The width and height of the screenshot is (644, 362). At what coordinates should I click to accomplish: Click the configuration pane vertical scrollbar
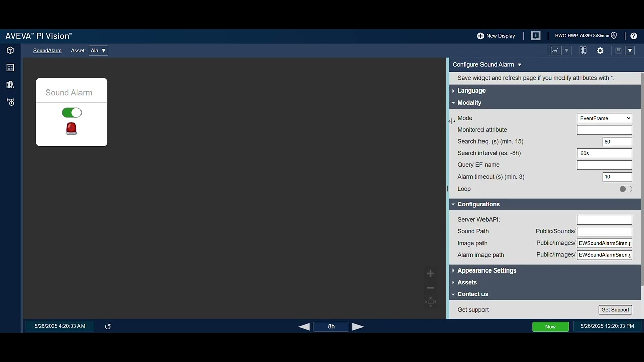click(642, 178)
